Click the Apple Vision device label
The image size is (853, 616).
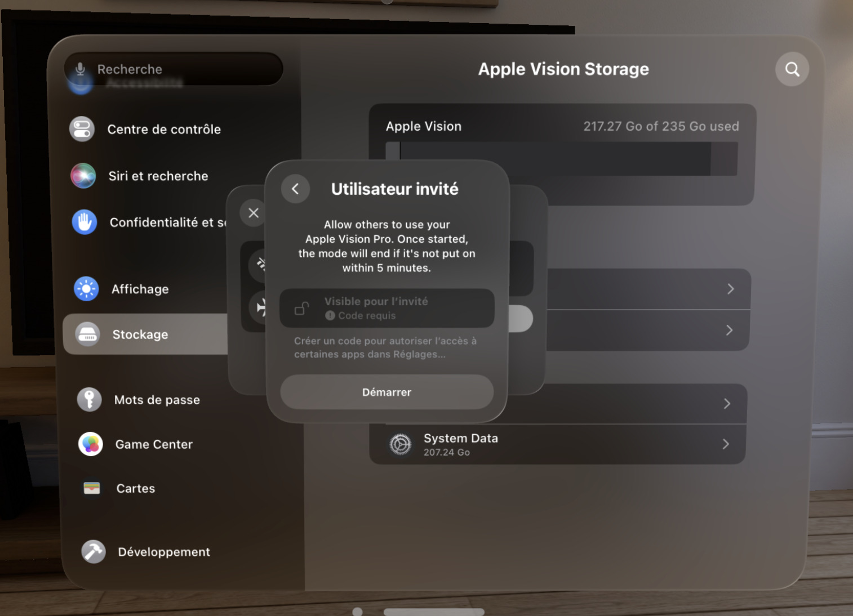click(x=424, y=126)
